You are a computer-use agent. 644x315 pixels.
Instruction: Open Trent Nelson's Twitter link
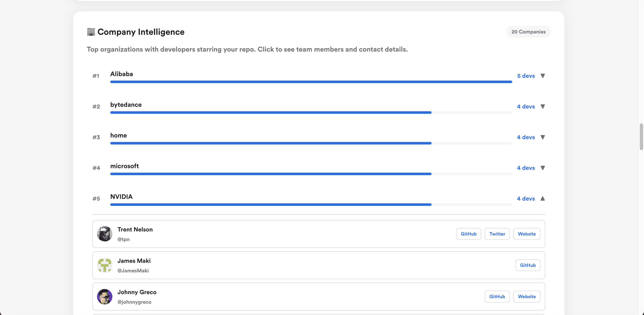pos(497,234)
